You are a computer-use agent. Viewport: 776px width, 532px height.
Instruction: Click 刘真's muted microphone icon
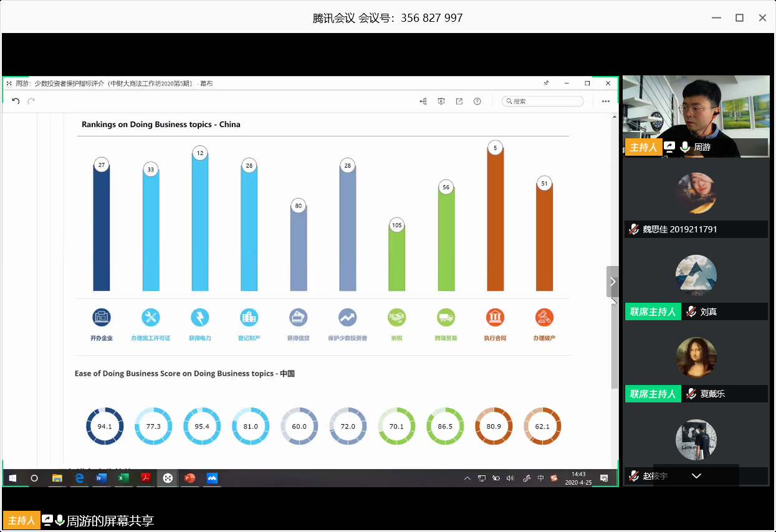click(x=691, y=311)
